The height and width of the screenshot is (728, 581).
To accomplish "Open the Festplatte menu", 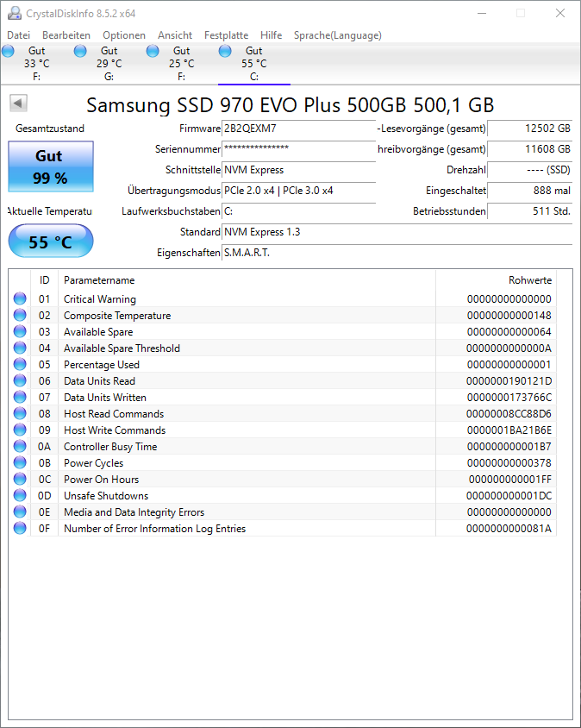I will (x=226, y=35).
